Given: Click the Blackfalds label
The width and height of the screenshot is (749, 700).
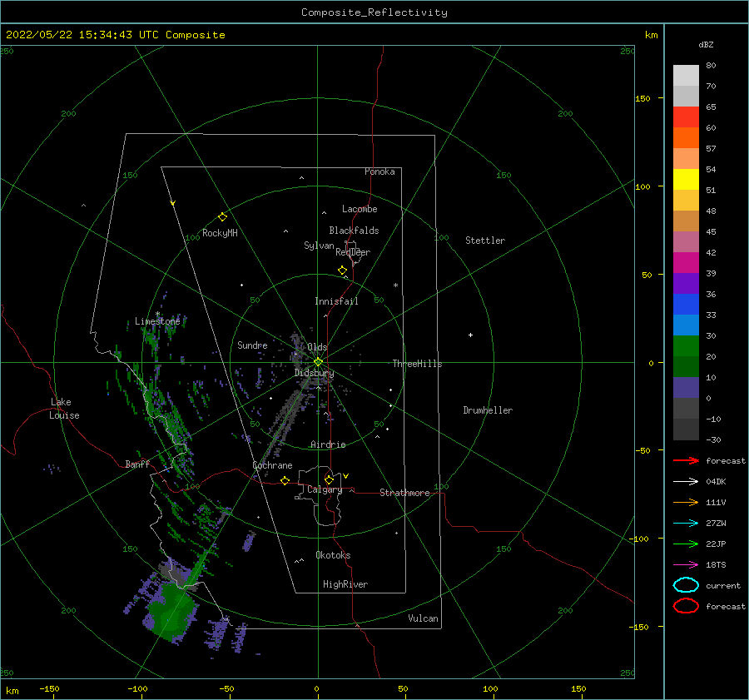Looking at the screenshot, I should click(x=354, y=231).
